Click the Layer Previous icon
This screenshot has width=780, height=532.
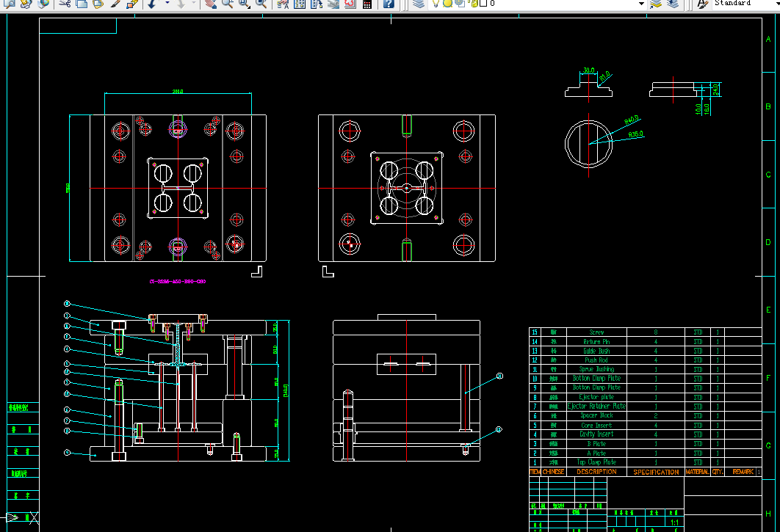673,4
